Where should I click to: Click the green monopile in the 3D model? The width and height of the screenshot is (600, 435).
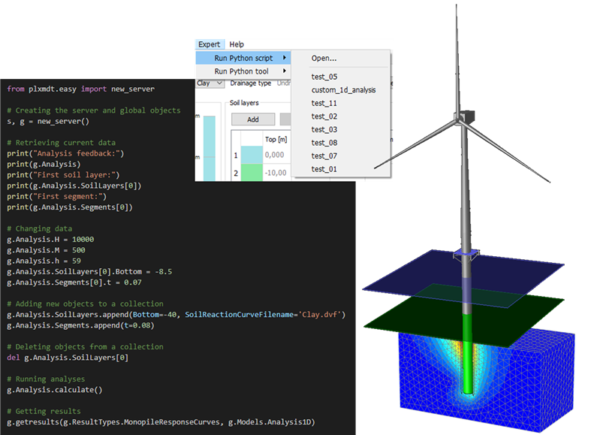pos(468,354)
